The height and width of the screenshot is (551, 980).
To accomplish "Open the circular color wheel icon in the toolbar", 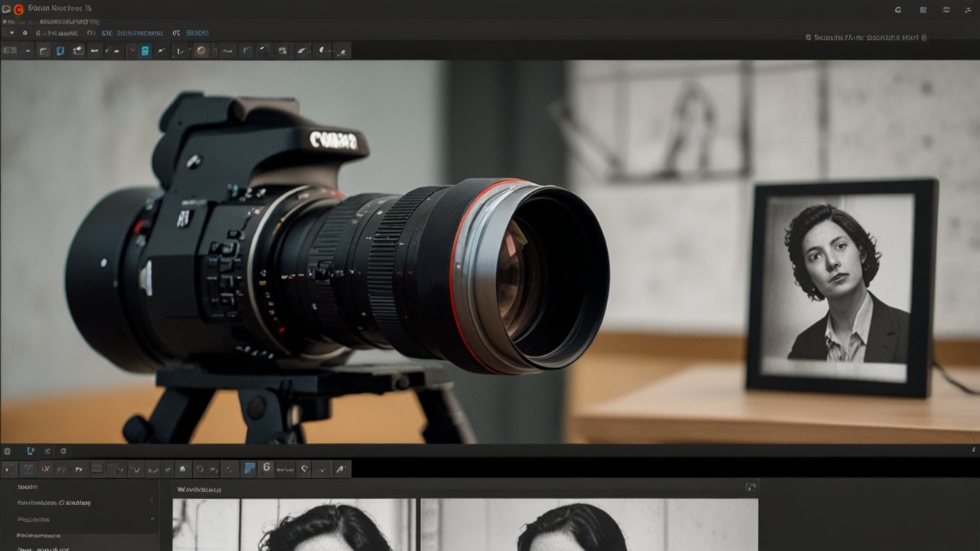I will pyautogui.click(x=201, y=51).
